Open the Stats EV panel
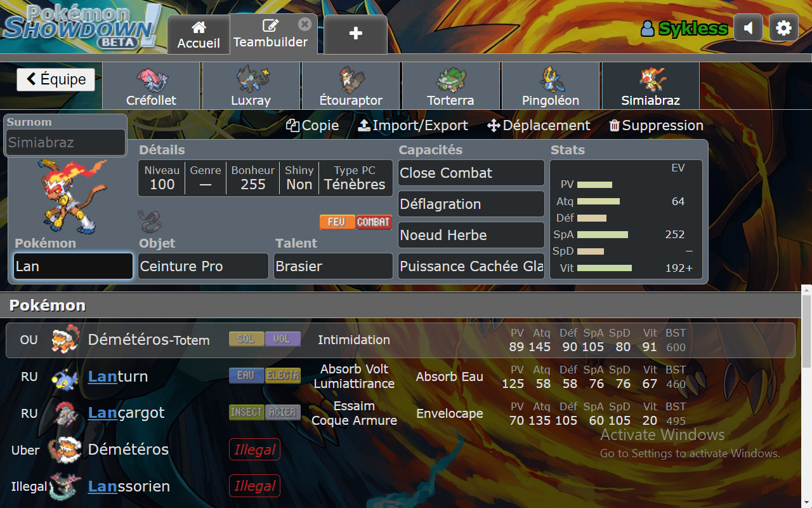The height and width of the screenshot is (508, 812). [626, 219]
